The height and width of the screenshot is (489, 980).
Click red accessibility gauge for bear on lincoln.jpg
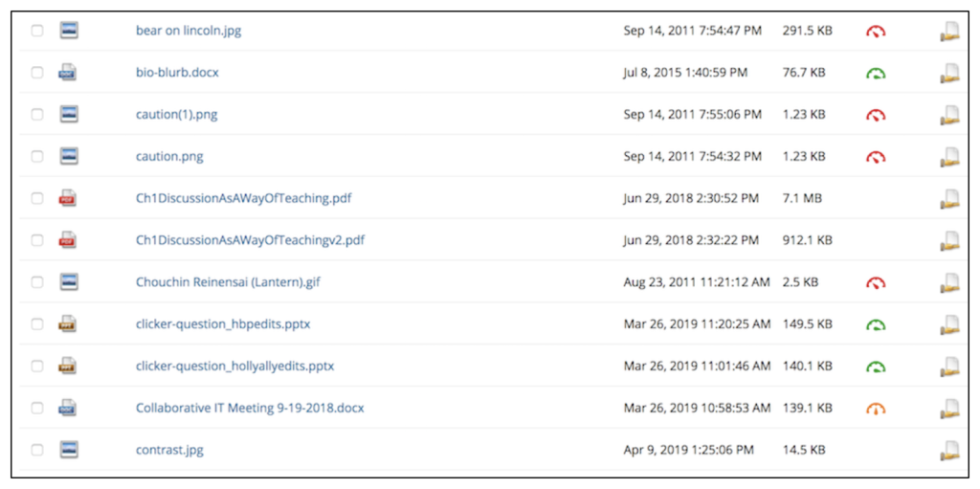pos(876,31)
